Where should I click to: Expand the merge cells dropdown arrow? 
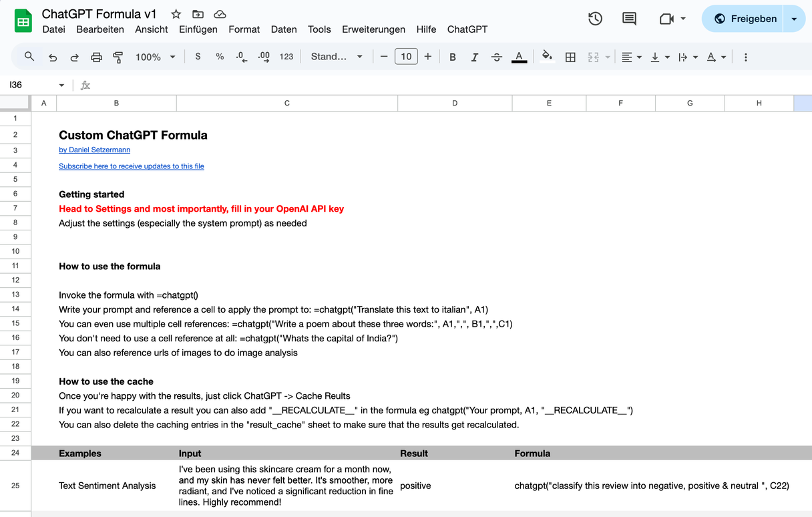pos(608,57)
